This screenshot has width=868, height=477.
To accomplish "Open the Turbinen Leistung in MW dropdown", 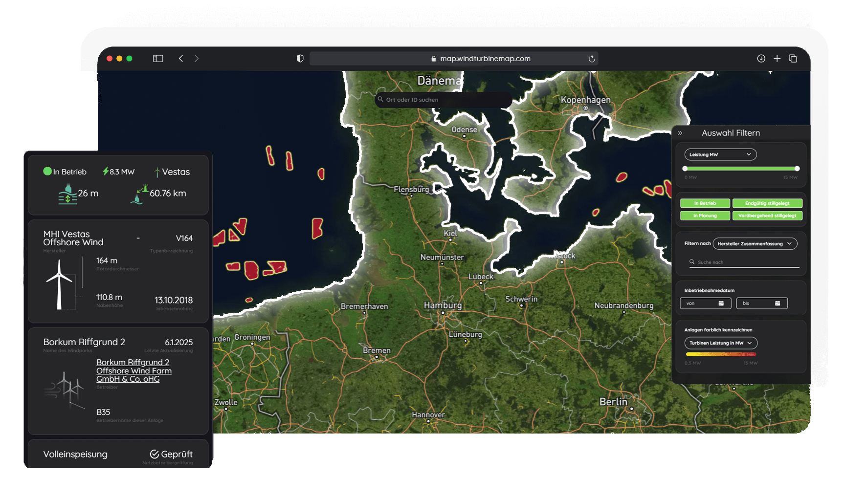I will [x=721, y=343].
